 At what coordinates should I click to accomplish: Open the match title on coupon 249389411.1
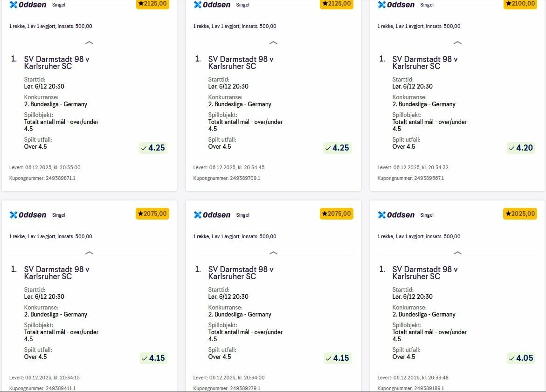click(56, 273)
